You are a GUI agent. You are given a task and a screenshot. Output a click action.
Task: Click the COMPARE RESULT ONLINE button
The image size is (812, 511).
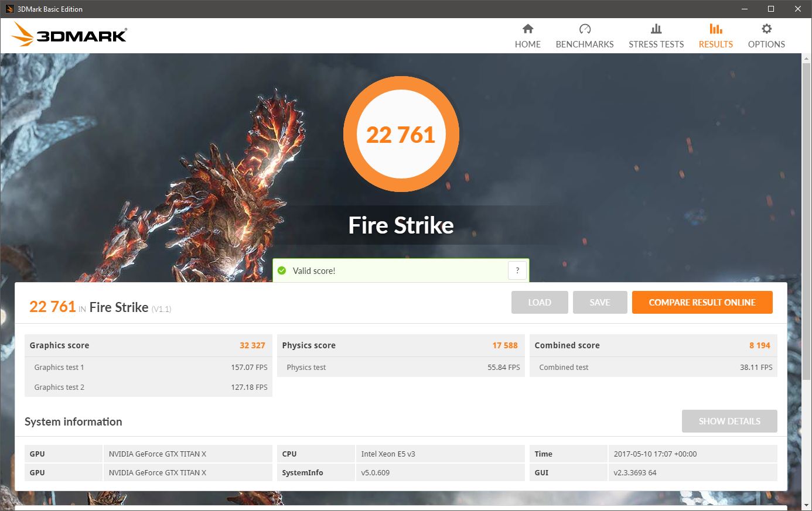[x=702, y=302]
